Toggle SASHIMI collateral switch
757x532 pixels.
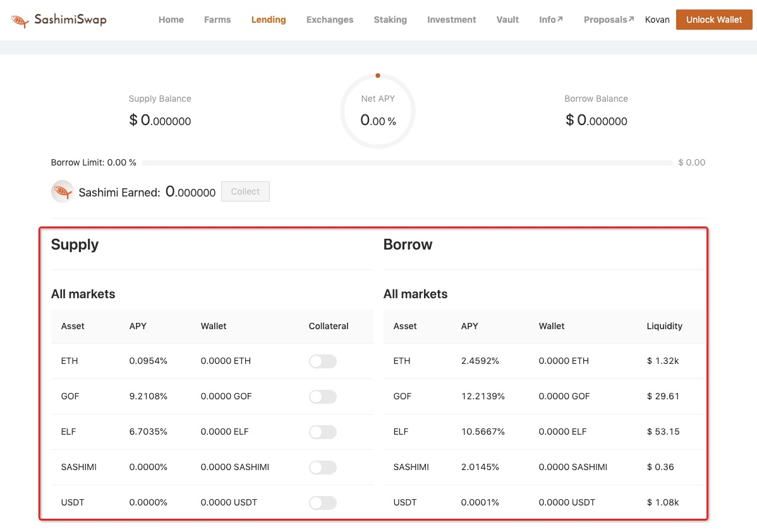(322, 468)
